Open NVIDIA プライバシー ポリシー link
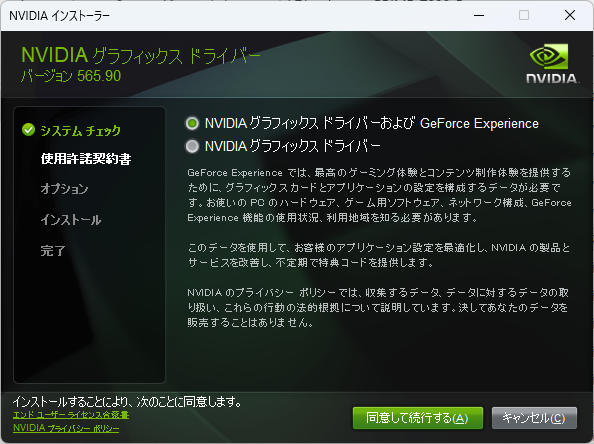The width and height of the screenshot is (594, 444). click(66, 428)
